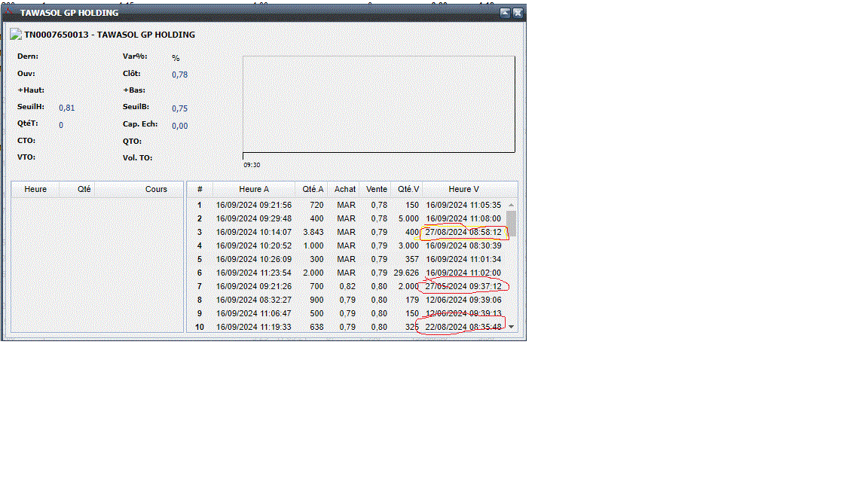
Task: Select row 5 buy time 16/09/2024 10:26:09
Action: [x=253, y=259]
